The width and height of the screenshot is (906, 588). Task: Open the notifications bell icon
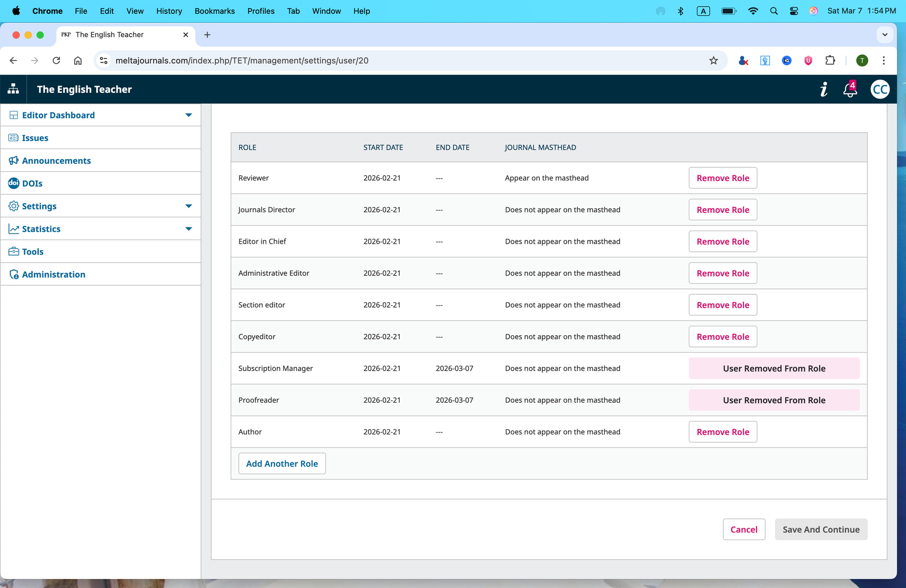(x=849, y=90)
